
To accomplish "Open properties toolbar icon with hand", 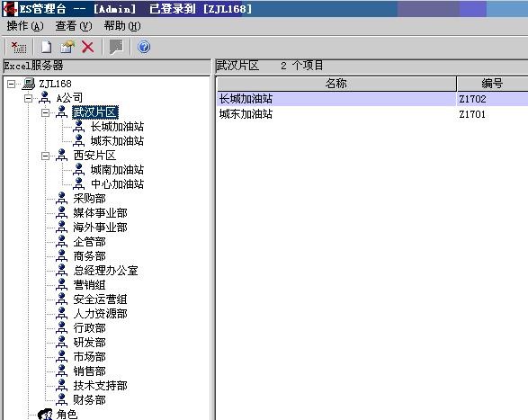I will coord(67,47).
